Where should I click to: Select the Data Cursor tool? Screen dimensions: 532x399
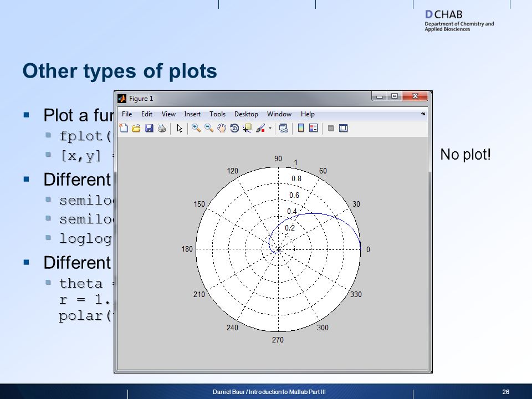click(247, 128)
